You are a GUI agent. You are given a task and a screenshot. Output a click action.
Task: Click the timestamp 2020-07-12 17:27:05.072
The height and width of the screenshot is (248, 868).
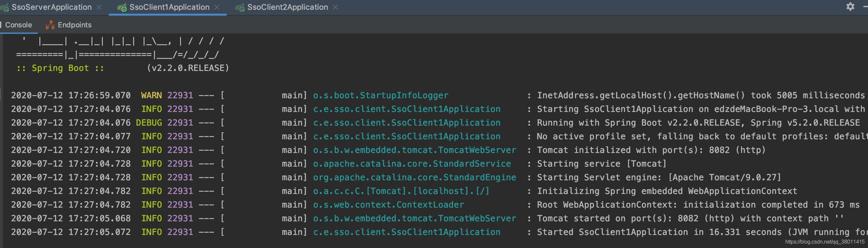(x=71, y=232)
